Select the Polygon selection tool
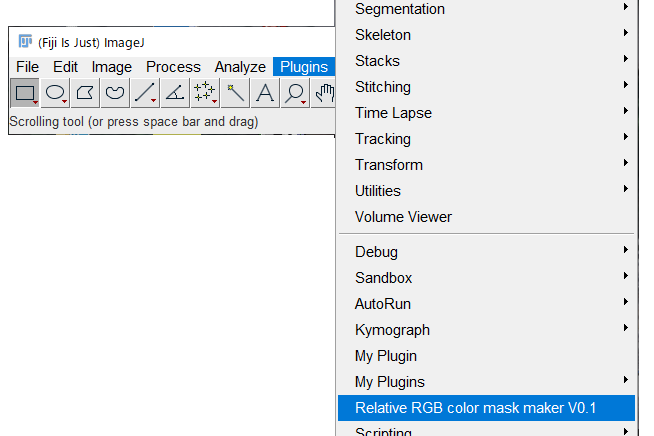654x436 pixels. coord(85,93)
